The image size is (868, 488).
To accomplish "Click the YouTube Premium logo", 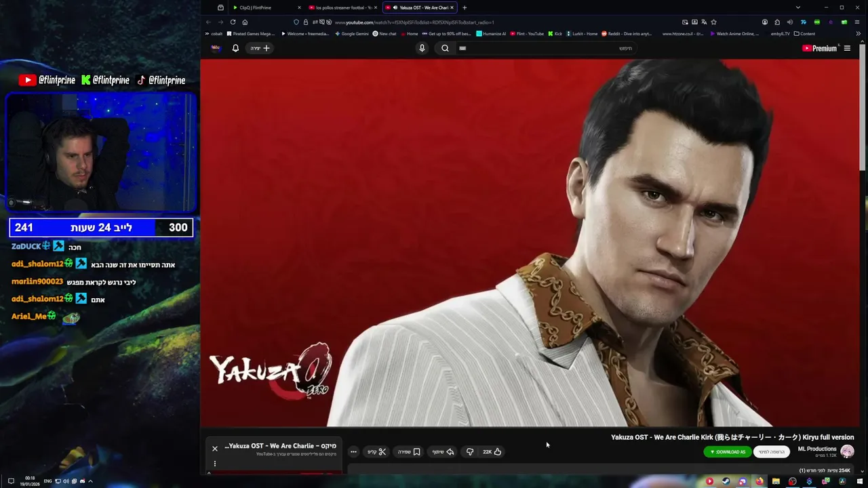I will pos(820,48).
